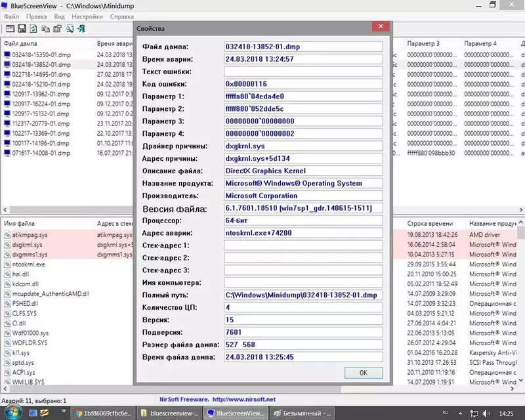Click the icon beside 071617-14008-01.dmp
The height and width of the screenshot is (420, 525).
click(x=7, y=153)
